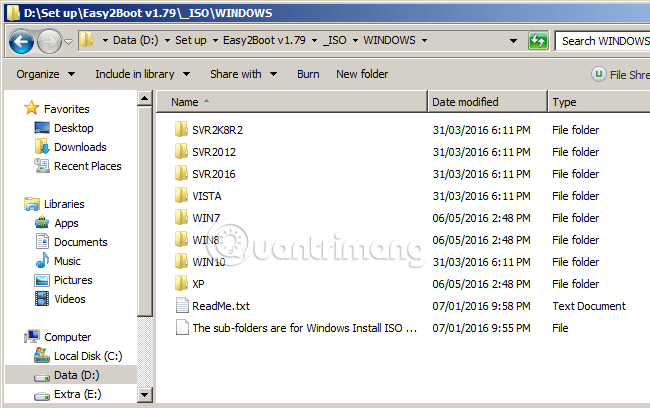Sort by the Name column header
The height and width of the screenshot is (408, 650).
coord(292,102)
